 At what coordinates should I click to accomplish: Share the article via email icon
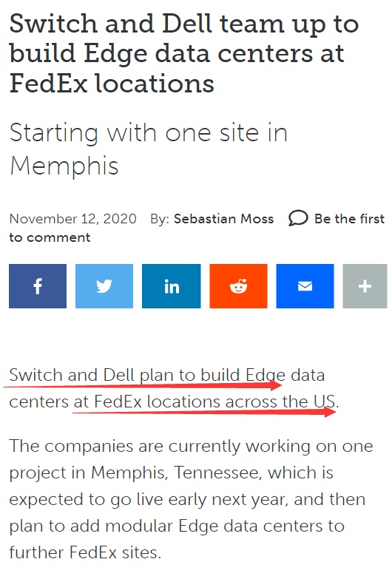click(305, 286)
